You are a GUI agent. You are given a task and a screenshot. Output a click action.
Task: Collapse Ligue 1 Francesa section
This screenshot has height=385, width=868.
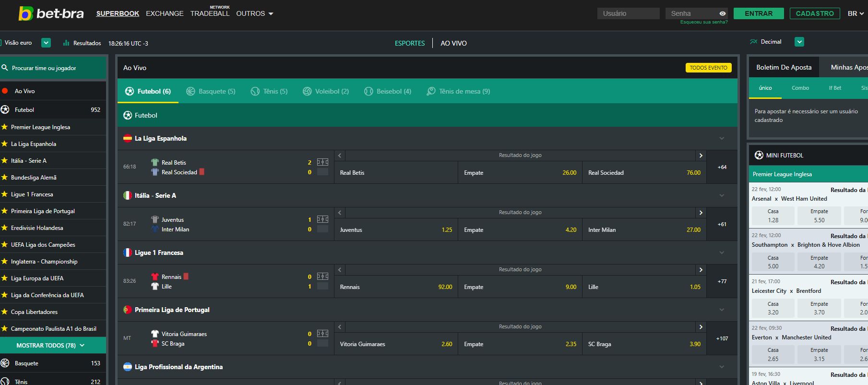point(722,253)
